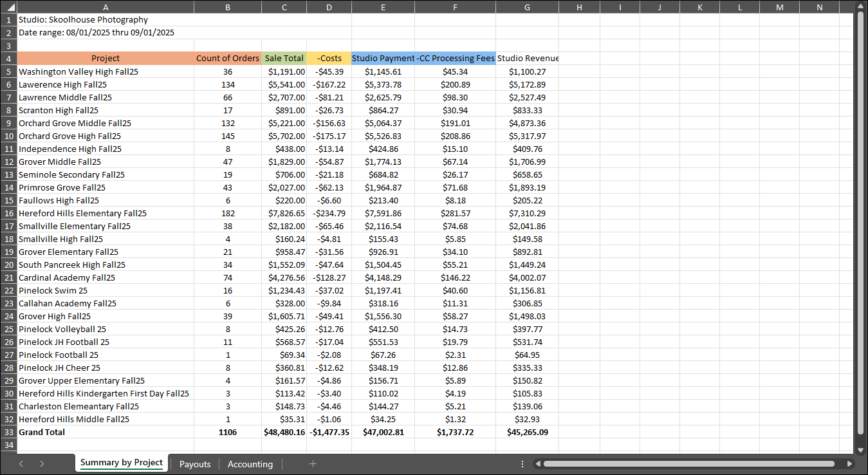Select row 33 header
Image resolution: width=868 pixels, height=475 pixels.
[x=8, y=432]
